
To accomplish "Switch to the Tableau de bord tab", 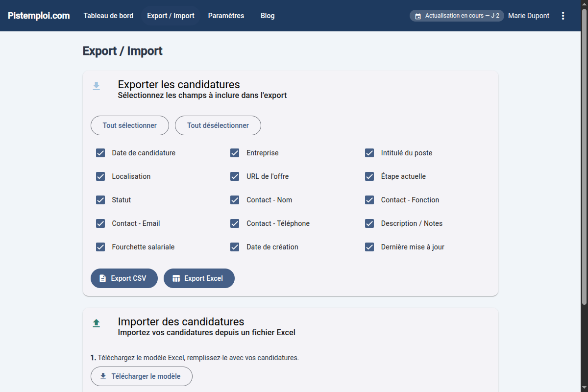I will click(108, 15).
